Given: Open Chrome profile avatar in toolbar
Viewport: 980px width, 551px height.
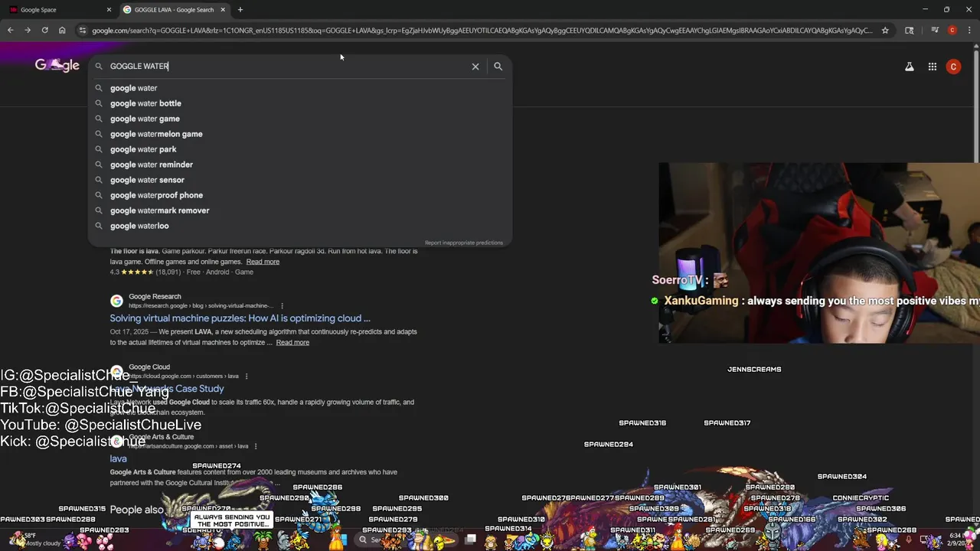Looking at the screenshot, I should (x=952, y=31).
